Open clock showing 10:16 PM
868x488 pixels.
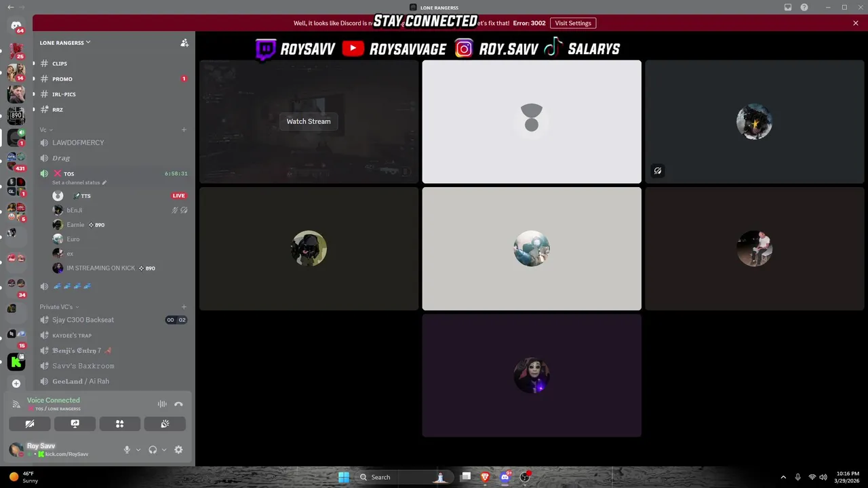coord(848,477)
